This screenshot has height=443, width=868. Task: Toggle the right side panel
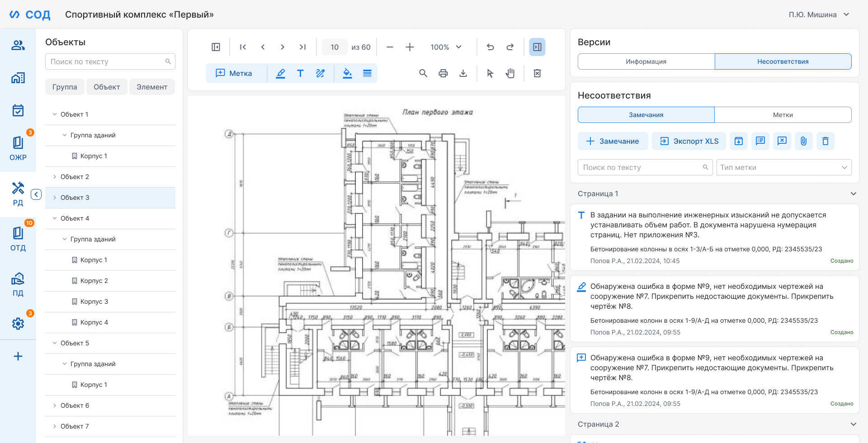click(x=537, y=47)
